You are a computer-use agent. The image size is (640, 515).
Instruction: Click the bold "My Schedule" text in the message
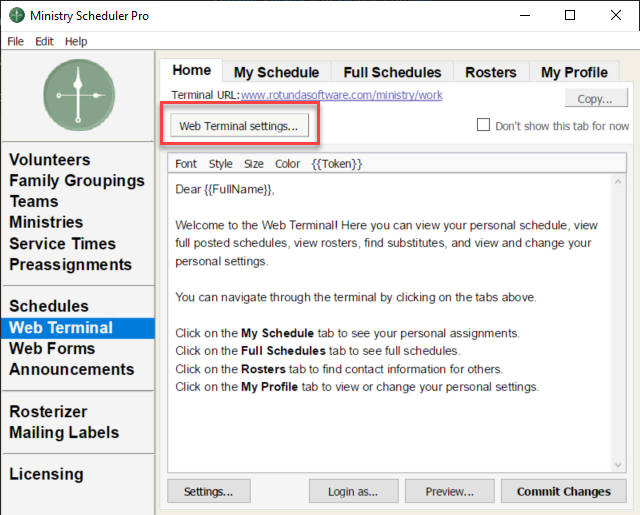278,333
